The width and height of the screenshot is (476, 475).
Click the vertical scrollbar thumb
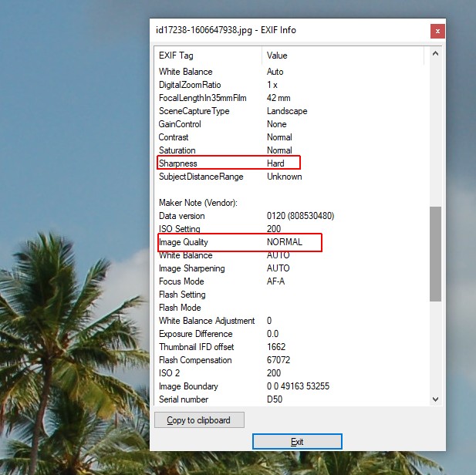435,253
